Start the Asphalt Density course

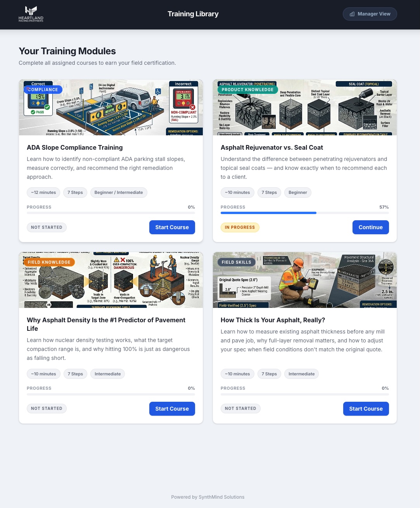(172, 409)
